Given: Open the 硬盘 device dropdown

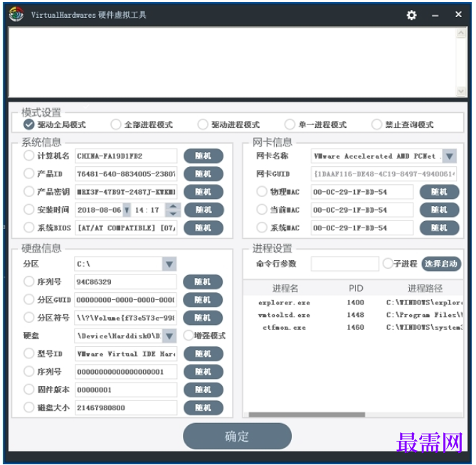Looking at the screenshot, I should 169,336.
